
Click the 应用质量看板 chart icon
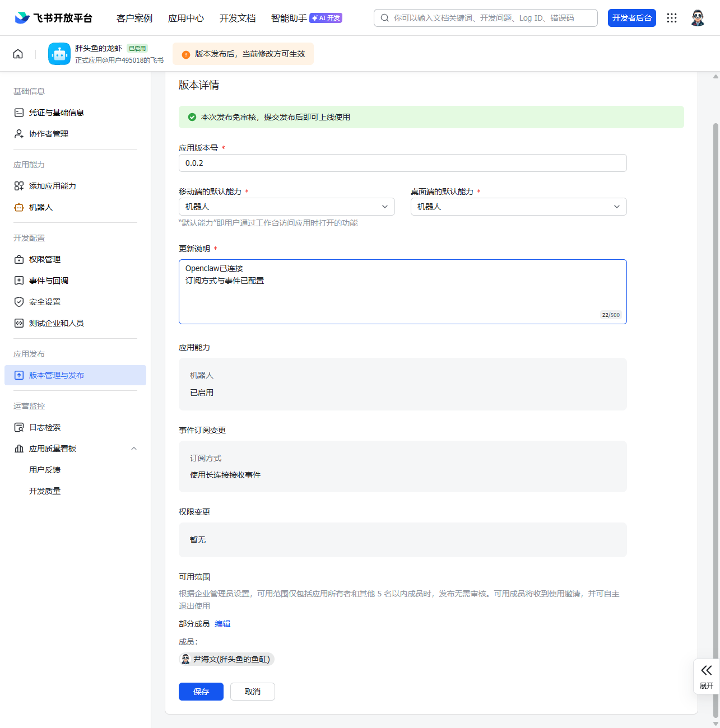[x=19, y=449]
